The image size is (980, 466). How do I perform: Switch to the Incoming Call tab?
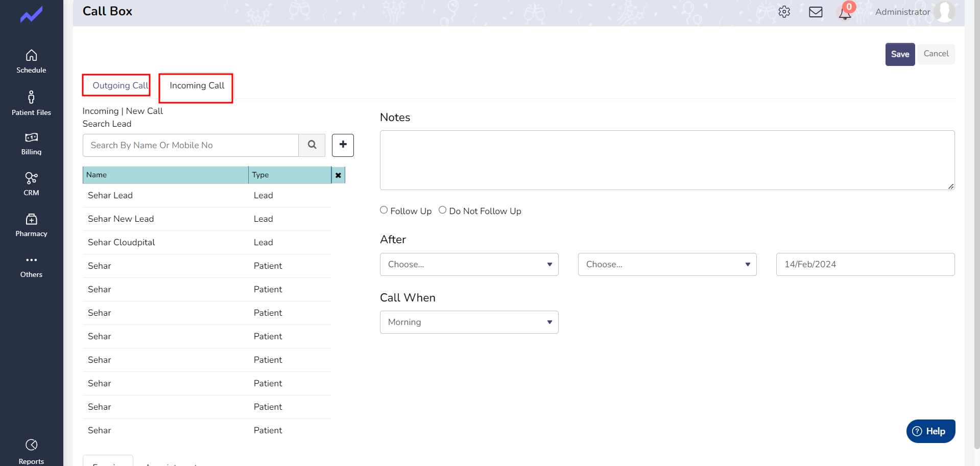(197, 85)
